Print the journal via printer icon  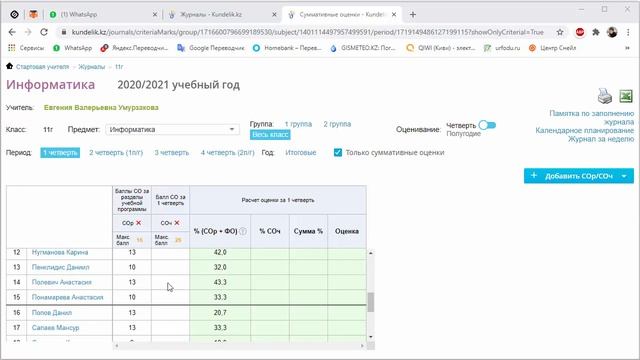[x=605, y=96]
